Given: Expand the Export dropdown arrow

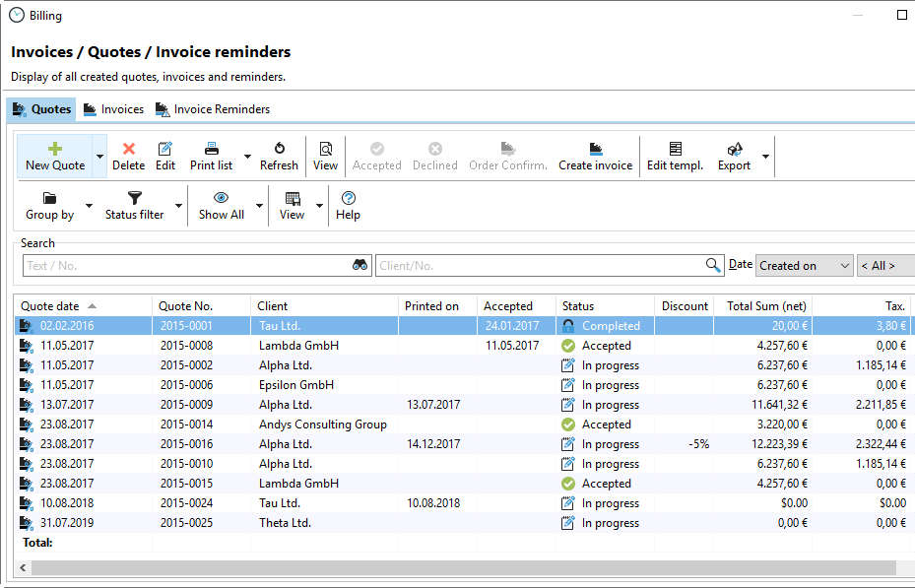Looking at the screenshot, I should [766, 157].
